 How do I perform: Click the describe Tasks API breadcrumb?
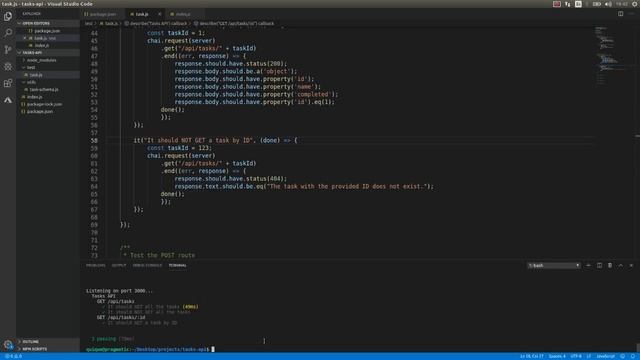coord(156,24)
